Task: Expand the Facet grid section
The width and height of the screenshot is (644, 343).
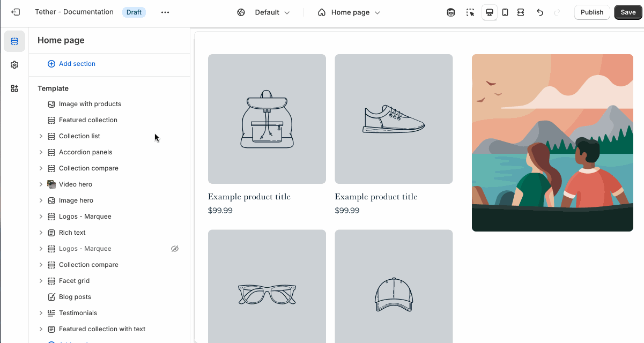Action: pyautogui.click(x=41, y=281)
